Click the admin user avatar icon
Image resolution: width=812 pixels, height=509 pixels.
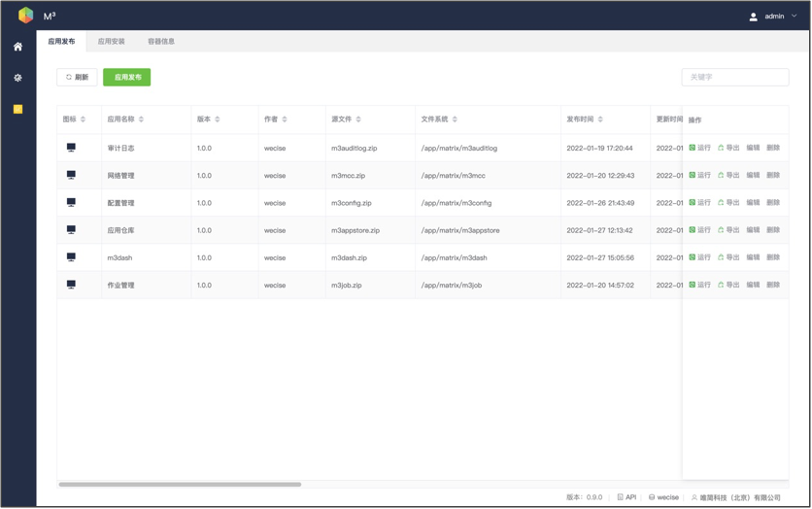point(753,17)
